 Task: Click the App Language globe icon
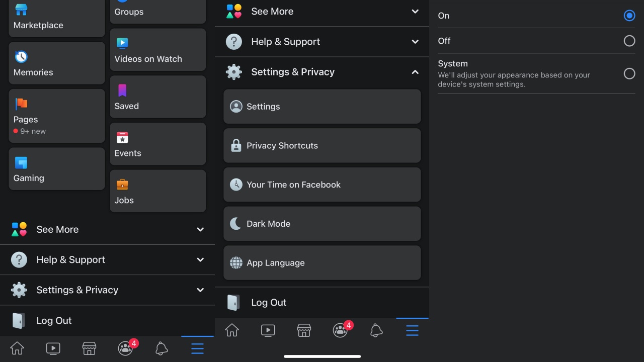point(235,262)
